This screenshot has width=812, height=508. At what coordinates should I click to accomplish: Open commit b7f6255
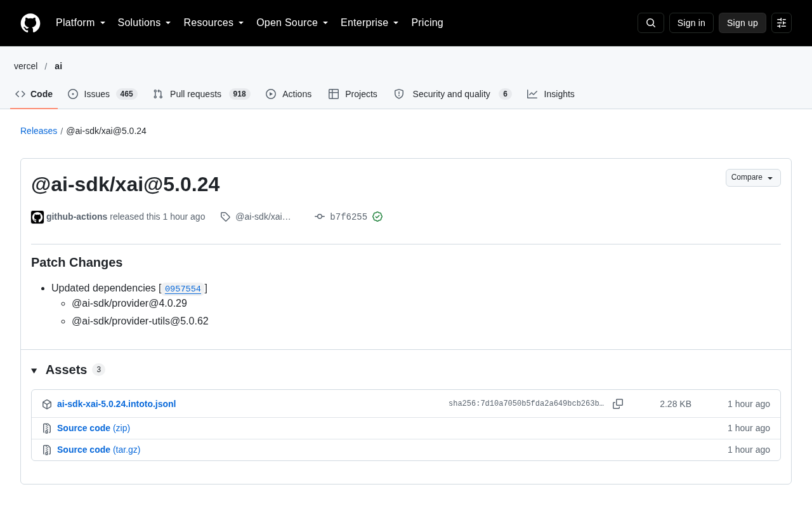(348, 217)
